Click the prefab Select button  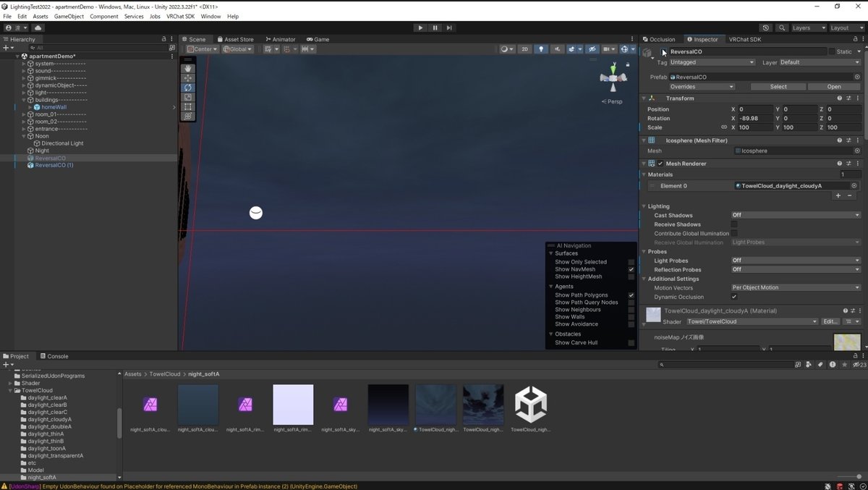point(778,87)
